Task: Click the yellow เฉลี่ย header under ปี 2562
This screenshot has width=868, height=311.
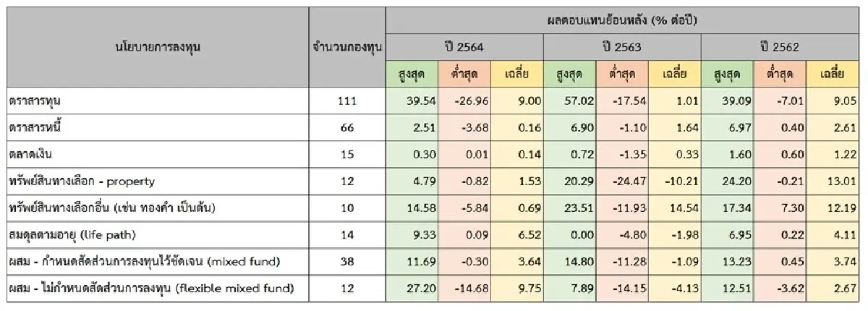Action: [x=833, y=74]
